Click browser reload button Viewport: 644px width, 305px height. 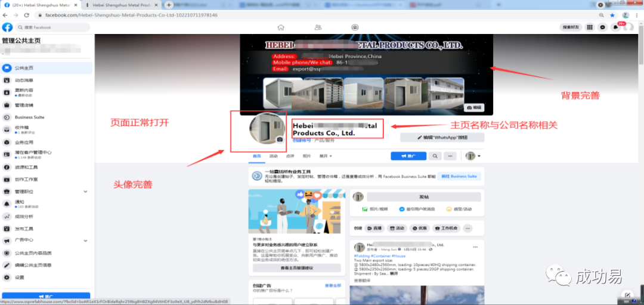27,15
